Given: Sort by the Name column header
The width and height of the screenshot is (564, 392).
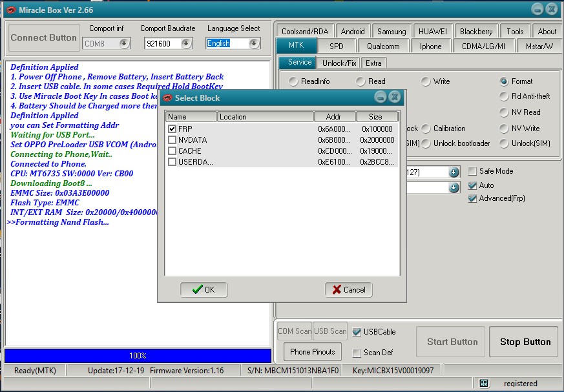Looking at the screenshot, I should click(191, 116).
